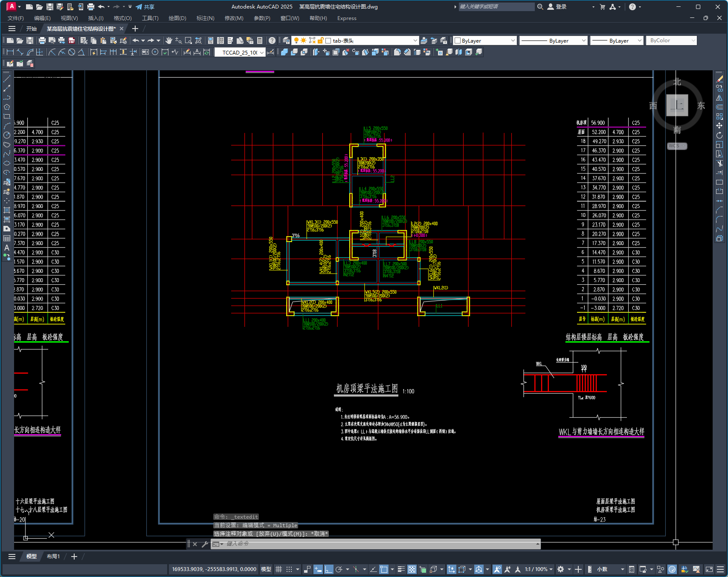Click the ByLayer color swatch box
The image size is (728, 577).
(458, 40)
